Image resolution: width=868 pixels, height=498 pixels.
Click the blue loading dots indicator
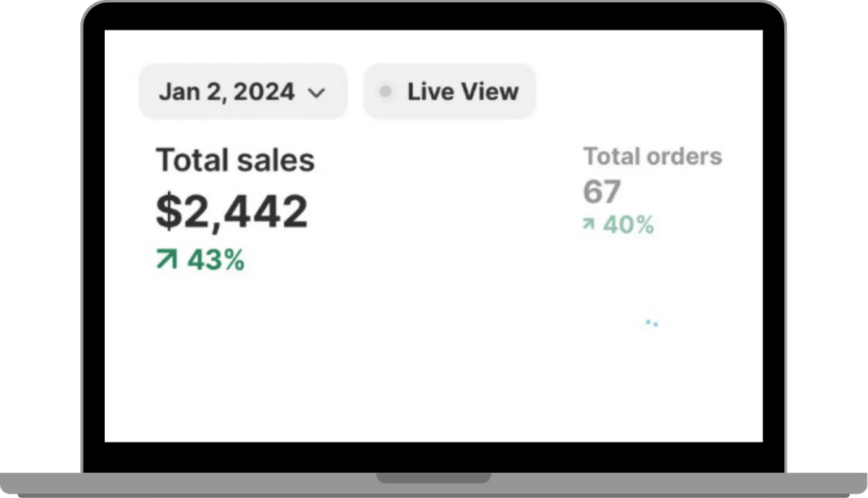click(652, 323)
